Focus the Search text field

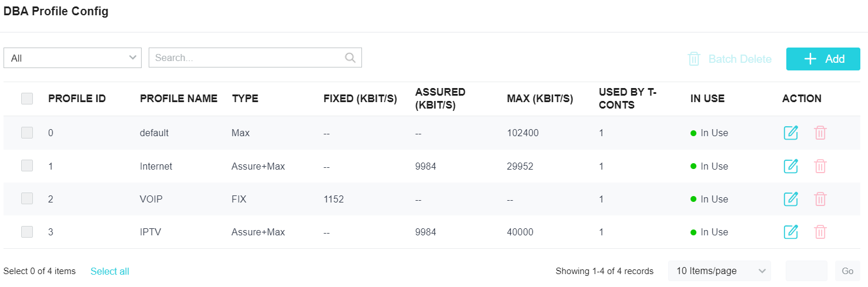(x=255, y=58)
